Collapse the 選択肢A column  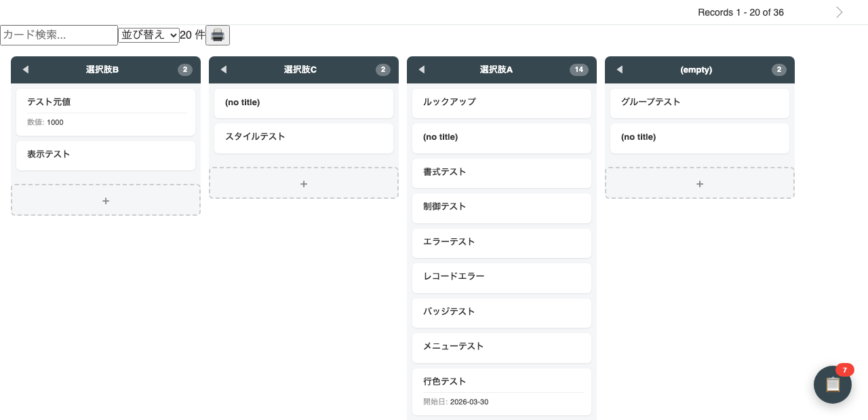pyautogui.click(x=422, y=70)
